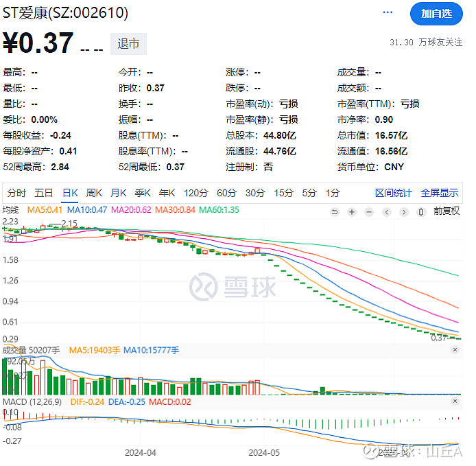Click the 52周最高 value 2.84

pyautogui.click(x=60, y=167)
